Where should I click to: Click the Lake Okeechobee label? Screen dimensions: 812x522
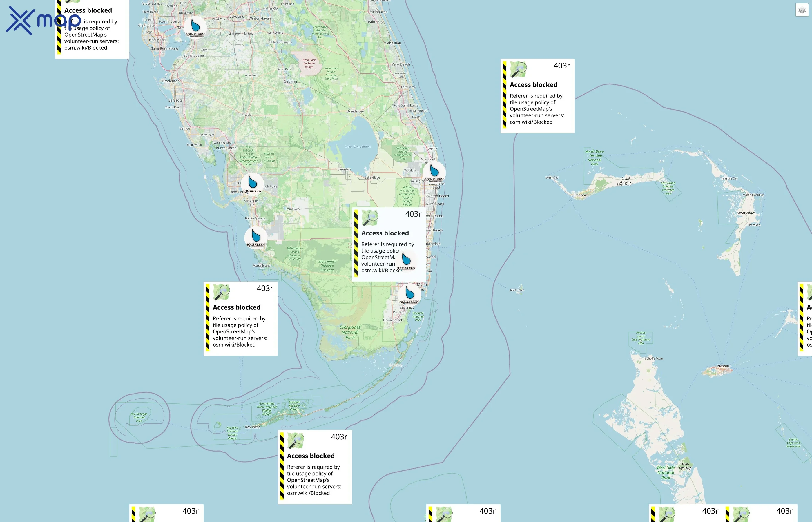point(358,147)
